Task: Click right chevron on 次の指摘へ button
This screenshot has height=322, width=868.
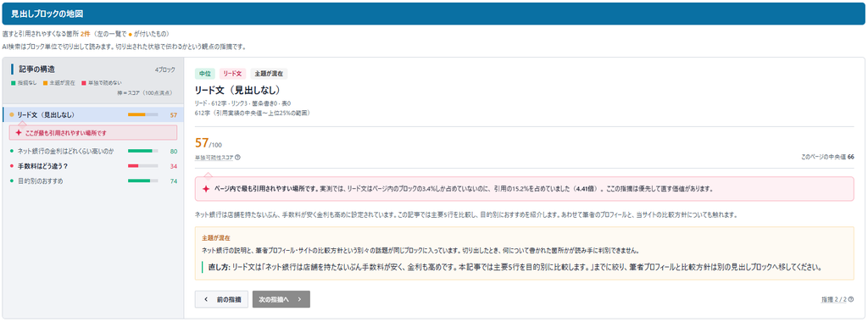Action: coord(299,299)
